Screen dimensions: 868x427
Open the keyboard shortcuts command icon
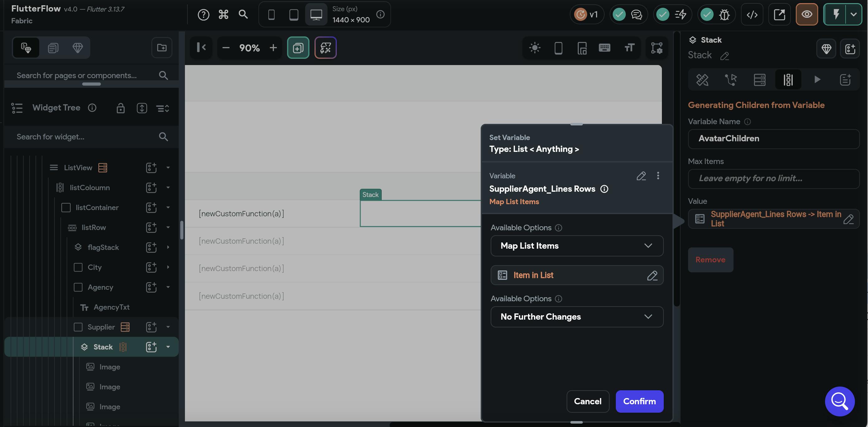[x=224, y=14]
